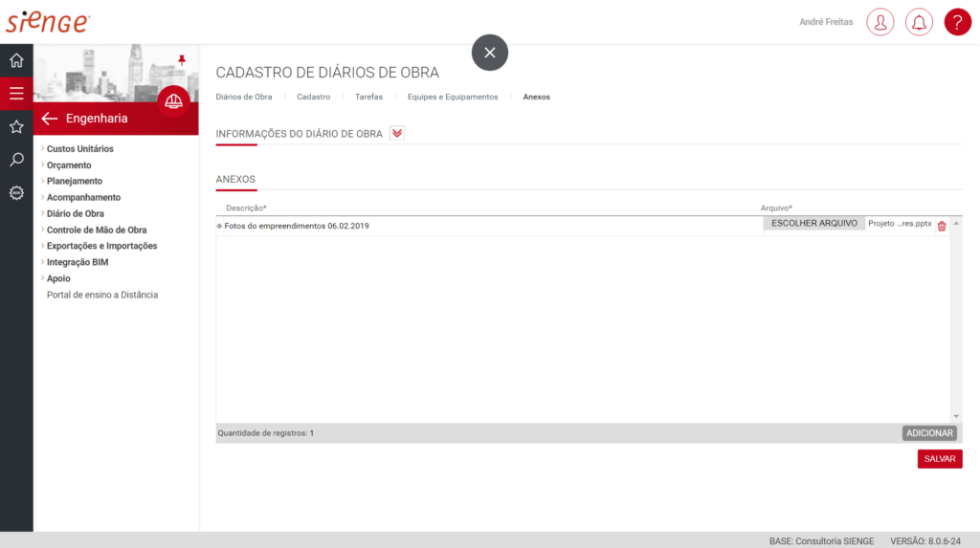The height and width of the screenshot is (548, 980).
Task: Click the back arrow beside Engenharia
Action: click(x=50, y=119)
